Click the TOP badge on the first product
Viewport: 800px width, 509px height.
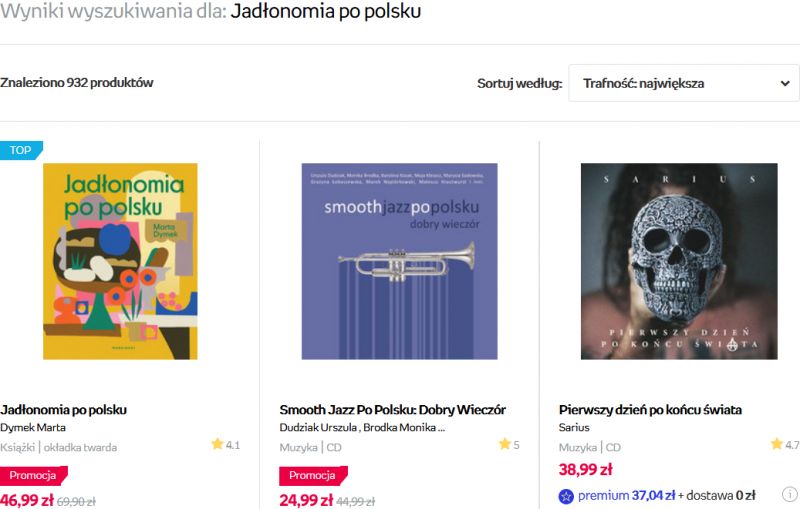[21, 150]
